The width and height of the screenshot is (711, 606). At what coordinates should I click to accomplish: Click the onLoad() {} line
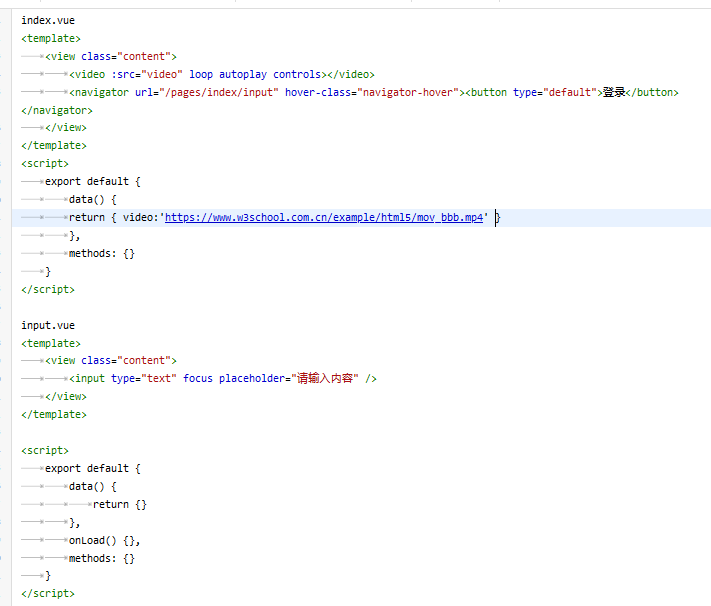tap(104, 541)
